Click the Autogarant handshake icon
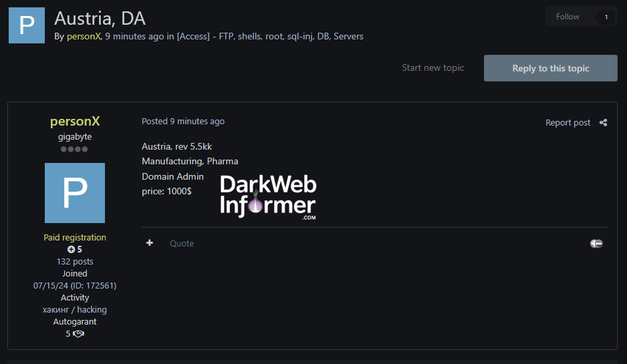This screenshot has width=627, height=364. [x=78, y=334]
